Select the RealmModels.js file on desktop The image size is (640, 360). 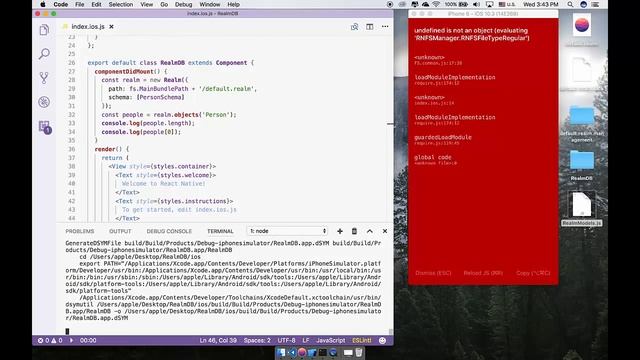tap(582, 209)
